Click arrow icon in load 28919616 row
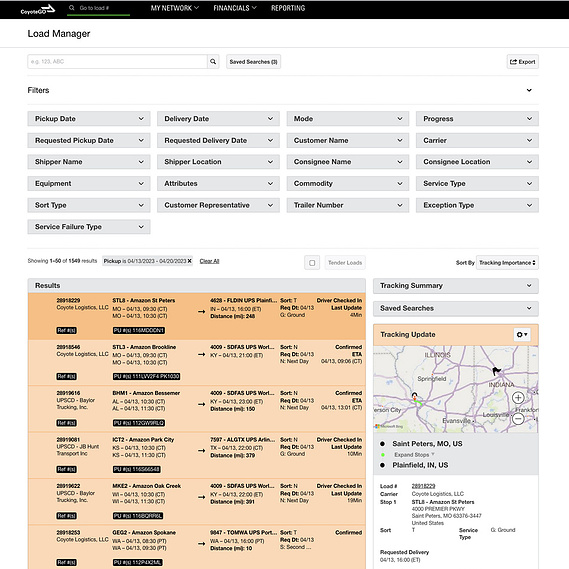569x569 pixels. (x=201, y=404)
